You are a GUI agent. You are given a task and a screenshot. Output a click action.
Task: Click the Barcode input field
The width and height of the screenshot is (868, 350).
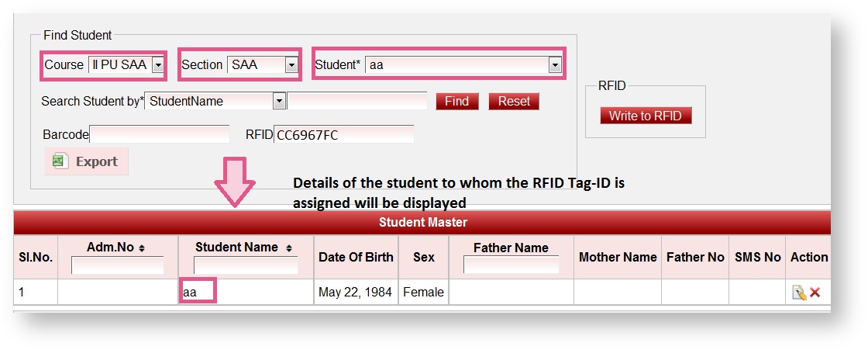160,134
